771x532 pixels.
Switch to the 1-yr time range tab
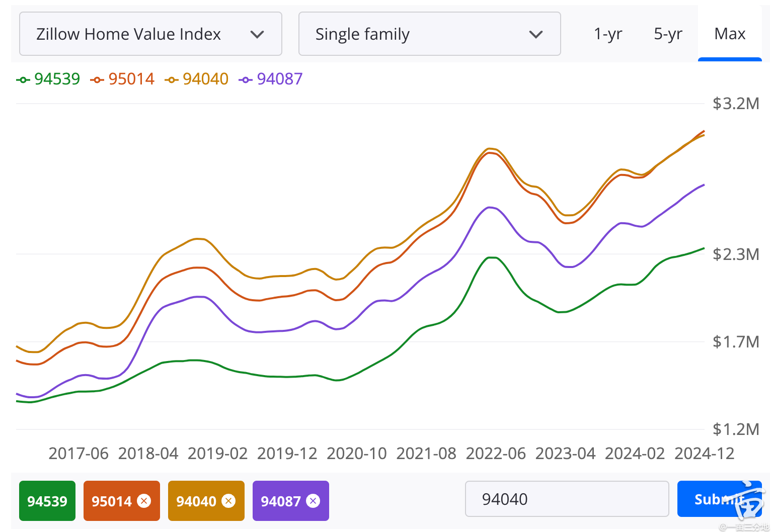pyautogui.click(x=608, y=34)
